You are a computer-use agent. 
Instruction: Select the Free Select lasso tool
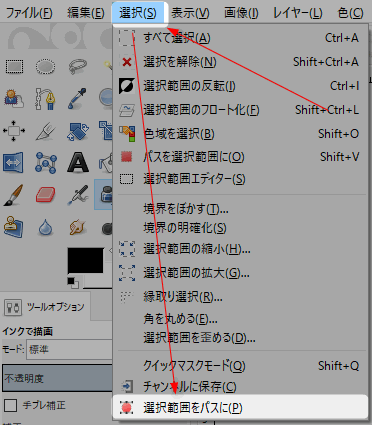pos(78,66)
